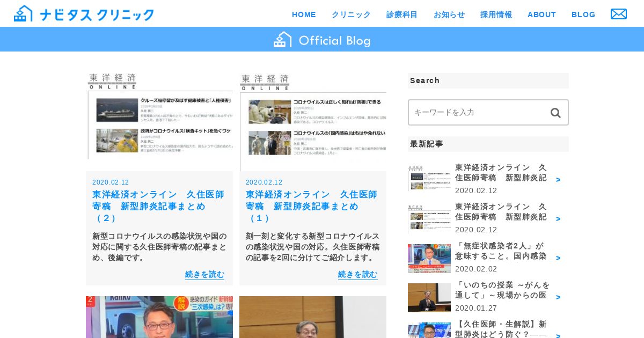Viewport: 644px width, 338px height.
Task: Click arrow beside 「いのちの授業」 post
Action: click(x=558, y=297)
